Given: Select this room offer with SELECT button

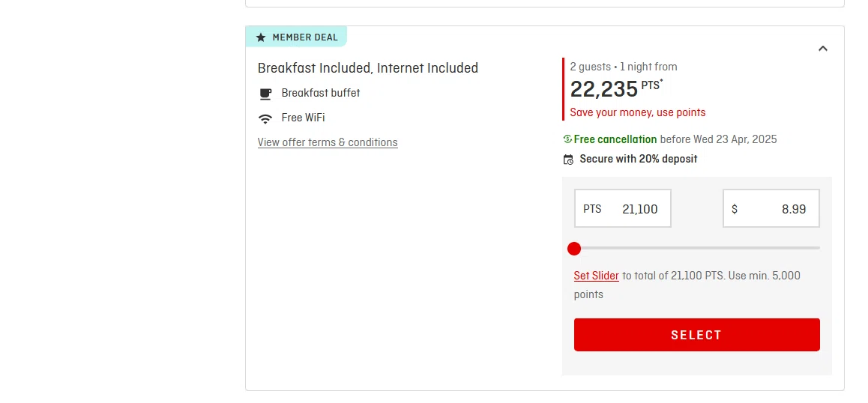Looking at the screenshot, I should [697, 335].
